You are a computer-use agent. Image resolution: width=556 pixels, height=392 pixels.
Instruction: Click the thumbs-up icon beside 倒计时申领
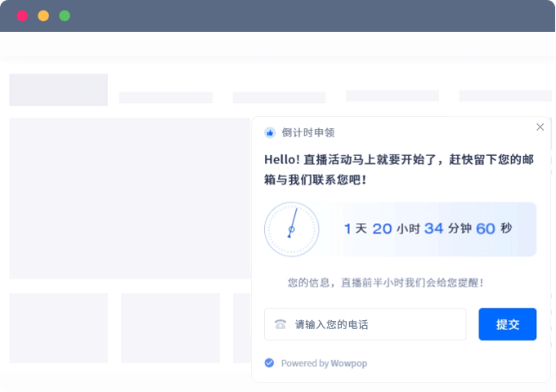click(x=270, y=133)
